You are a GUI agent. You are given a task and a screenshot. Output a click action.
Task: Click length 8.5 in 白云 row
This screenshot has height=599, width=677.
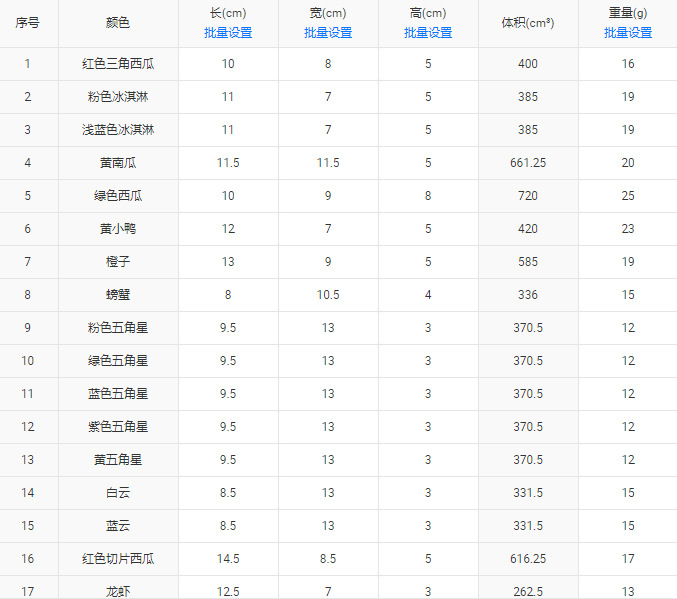tap(228, 493)
